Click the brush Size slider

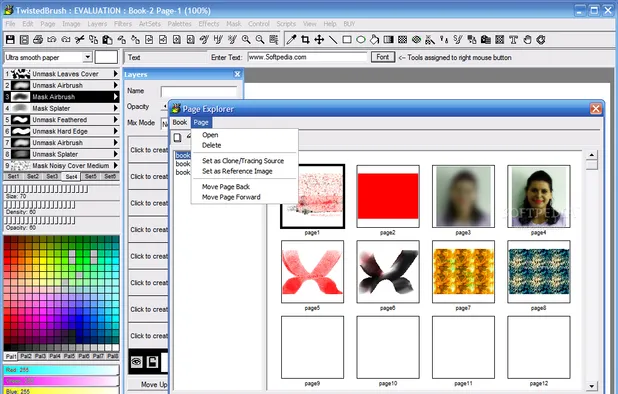tap(46, 189)
